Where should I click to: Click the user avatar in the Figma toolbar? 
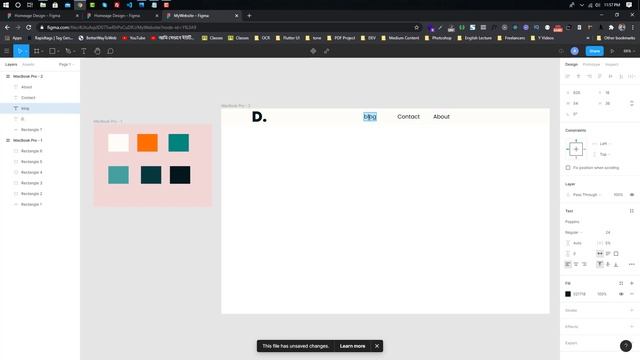point(574,51)
